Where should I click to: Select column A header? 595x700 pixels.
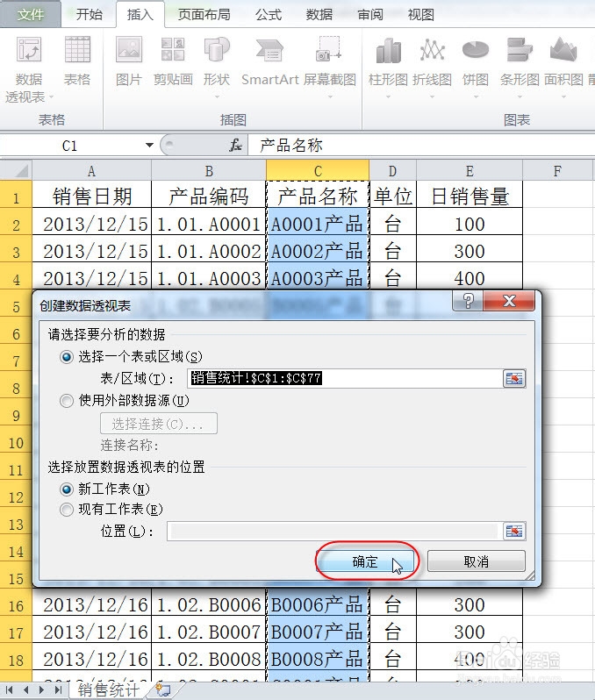91,171
